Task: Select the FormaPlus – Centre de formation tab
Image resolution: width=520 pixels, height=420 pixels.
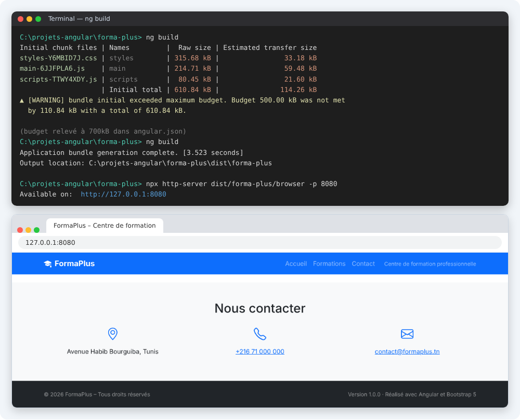Action: click(x=105, y=226)
